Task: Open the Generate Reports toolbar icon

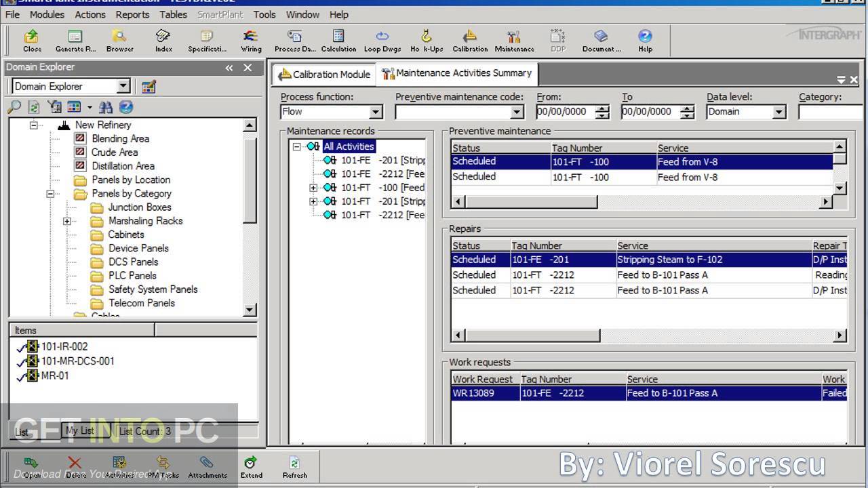Action: 75,41
